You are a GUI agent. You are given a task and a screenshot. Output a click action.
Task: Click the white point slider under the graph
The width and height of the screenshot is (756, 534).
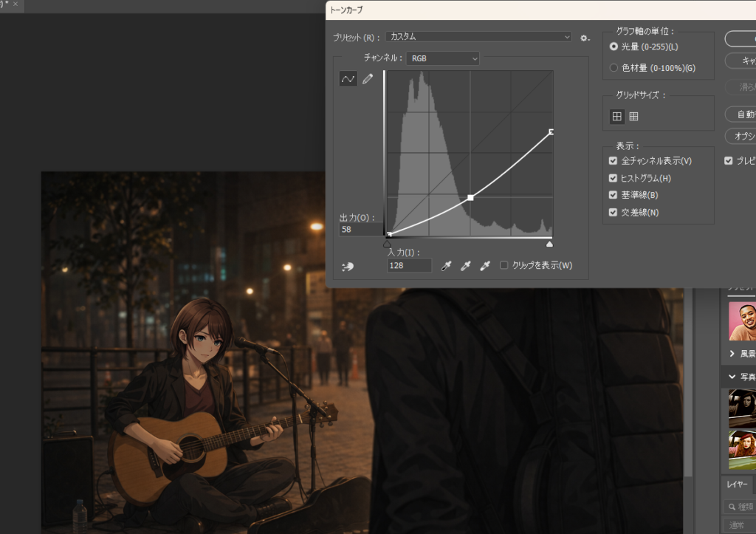(x=549, y=244)
